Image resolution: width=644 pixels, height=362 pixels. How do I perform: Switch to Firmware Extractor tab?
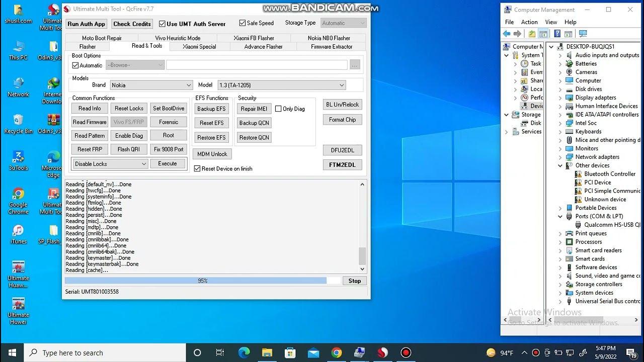332,47
